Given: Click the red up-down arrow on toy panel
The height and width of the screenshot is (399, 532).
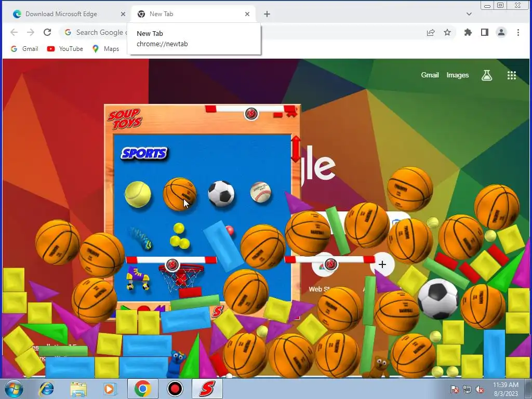Looking at the screenshot, I should pos(296,149).
